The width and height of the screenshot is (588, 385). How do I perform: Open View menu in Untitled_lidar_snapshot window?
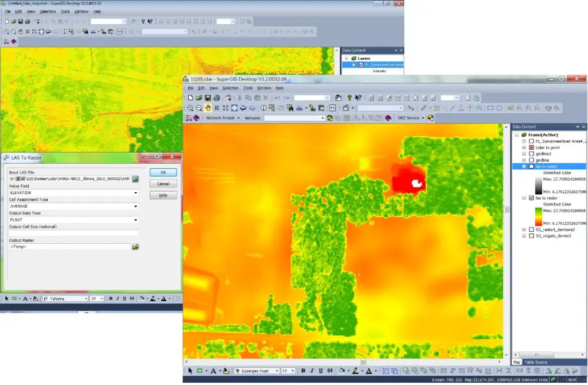coord(31,11)
